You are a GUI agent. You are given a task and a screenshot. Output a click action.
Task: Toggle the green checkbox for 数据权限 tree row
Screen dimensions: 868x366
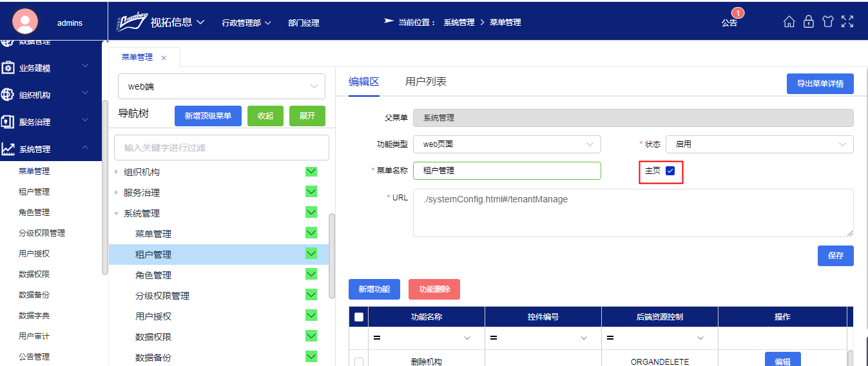pyautogui.click(x=311, y=336)
